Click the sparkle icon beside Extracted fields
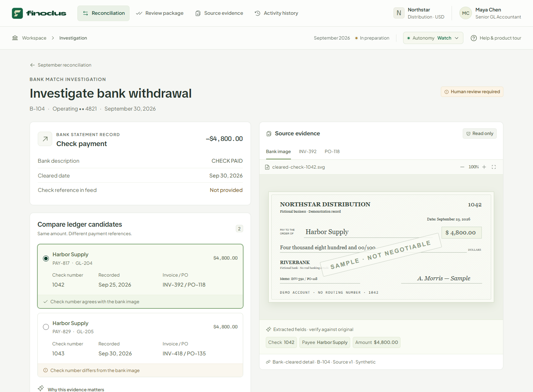The height and width of the screenshot is (392, 533). (x=269, y=330)
